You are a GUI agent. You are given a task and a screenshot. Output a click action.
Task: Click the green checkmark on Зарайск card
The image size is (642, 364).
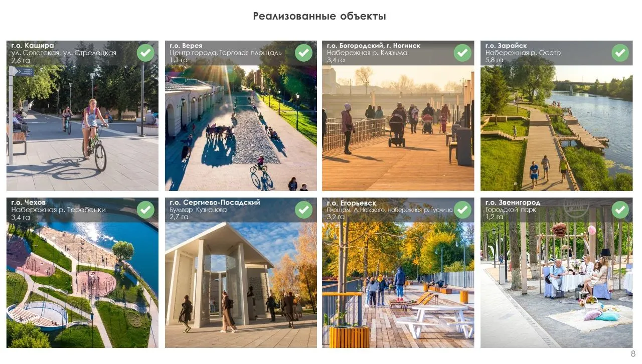(x=620, y=53)
